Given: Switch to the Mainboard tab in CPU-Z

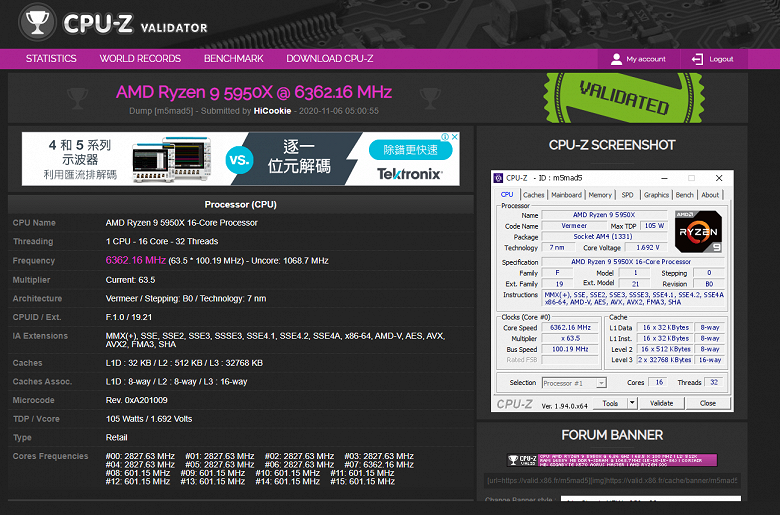Looking at the screenshot, I should point(566,195).
